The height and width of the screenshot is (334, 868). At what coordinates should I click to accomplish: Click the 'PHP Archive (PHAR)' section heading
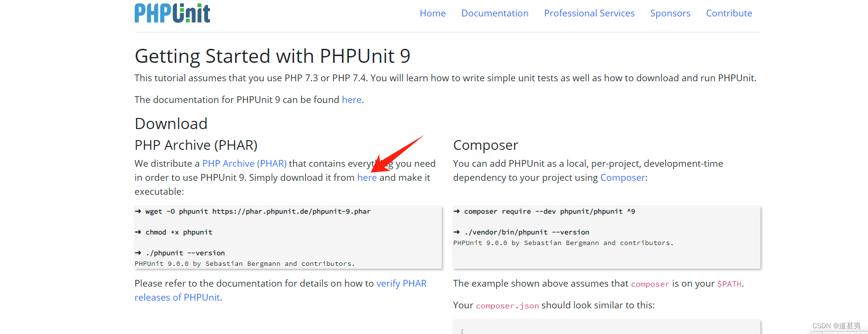pos(196,145)
